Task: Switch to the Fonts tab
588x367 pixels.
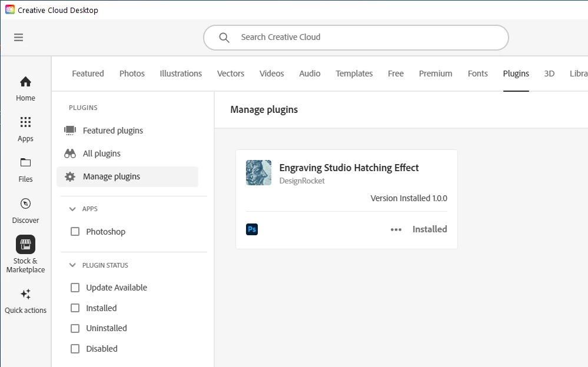Action: 477,74
